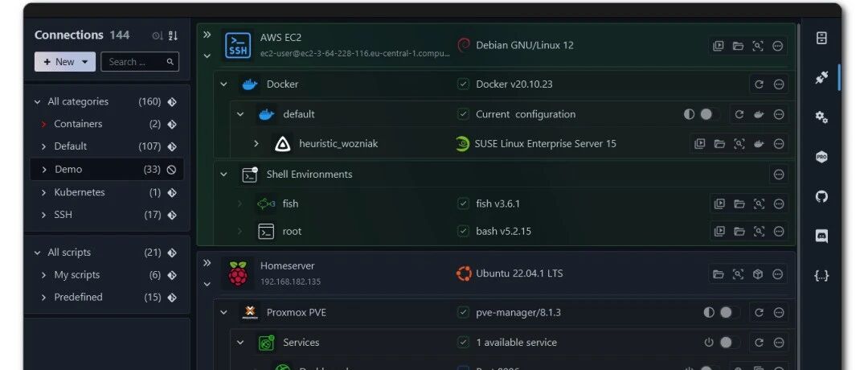Viewport: 868px width, 370px height.
Task: Launch the fish shell terminal
Action: click(719, 203)
